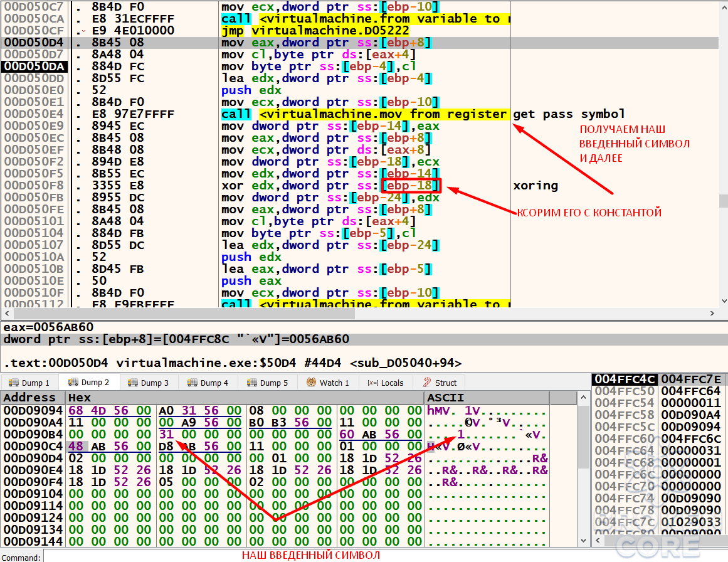Click the Address column header in dump
The height and width of the screenshot is (562, 728).
tap(33, 398)
